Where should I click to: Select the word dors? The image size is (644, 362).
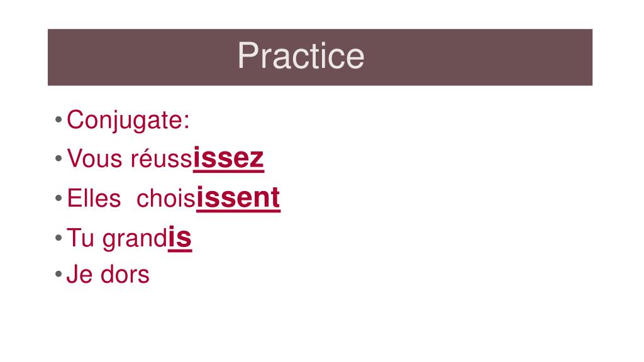click(125, 274)
